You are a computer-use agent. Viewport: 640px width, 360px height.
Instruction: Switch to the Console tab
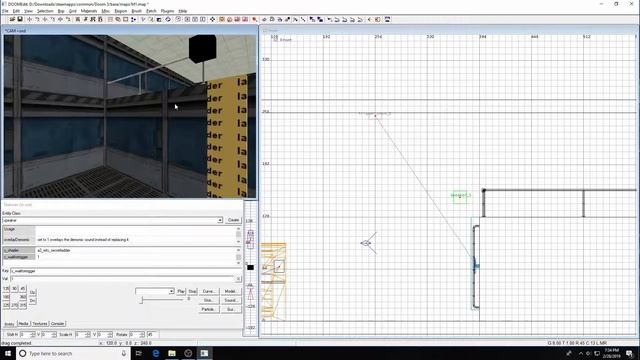[58, 324]
